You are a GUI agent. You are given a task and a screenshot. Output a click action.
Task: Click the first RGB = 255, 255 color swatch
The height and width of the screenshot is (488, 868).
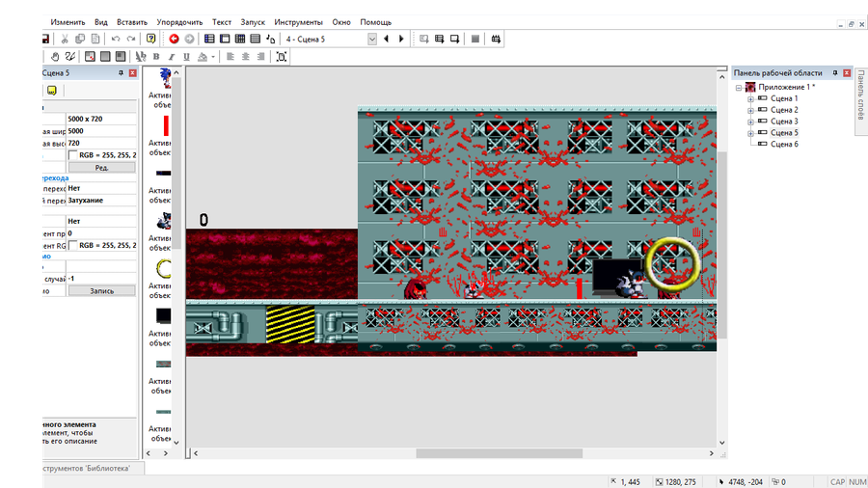pyautogui.click(x=72, y=155)
